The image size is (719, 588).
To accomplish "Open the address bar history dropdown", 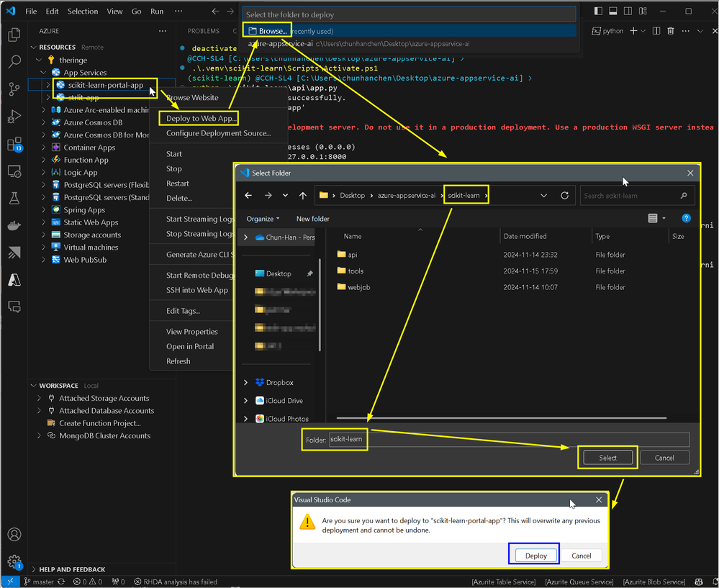I will point(544,195).
